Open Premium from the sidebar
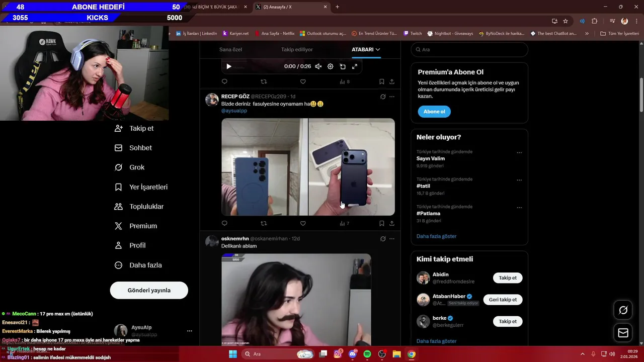This screenshot has width=644, height=362. [136, 226]
